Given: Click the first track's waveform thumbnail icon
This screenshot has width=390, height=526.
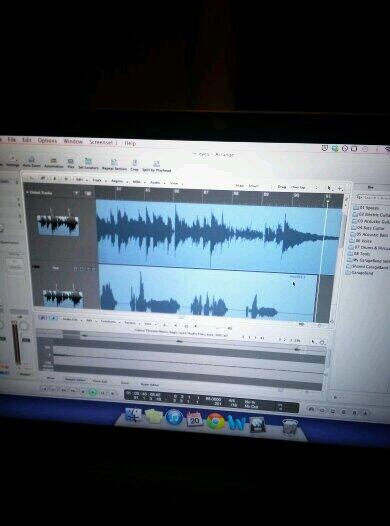Looking at the screenshot, I should (58, 223).
